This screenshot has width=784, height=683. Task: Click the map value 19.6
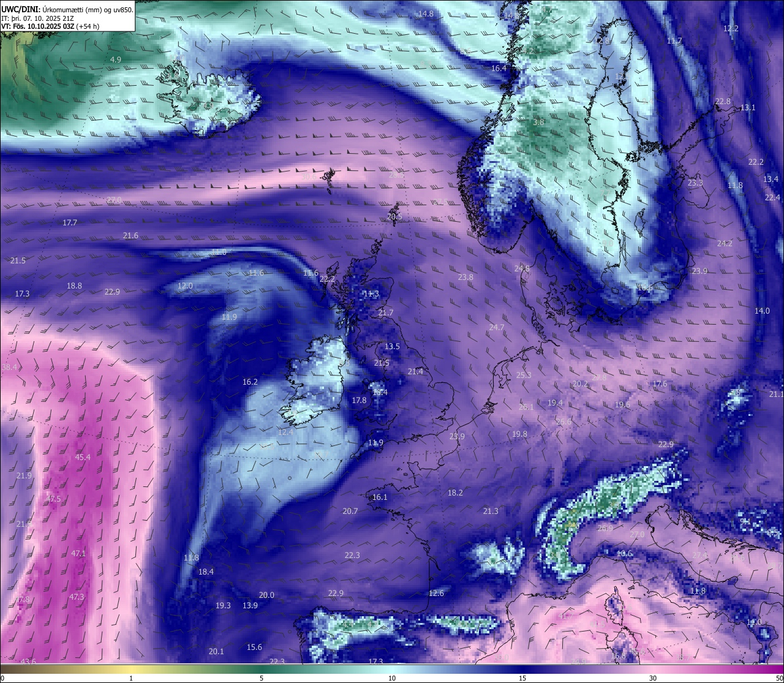click(x=622, y=404)
